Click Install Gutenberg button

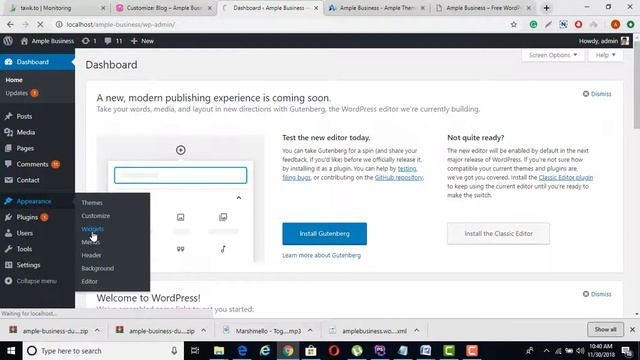coord(324,233)
